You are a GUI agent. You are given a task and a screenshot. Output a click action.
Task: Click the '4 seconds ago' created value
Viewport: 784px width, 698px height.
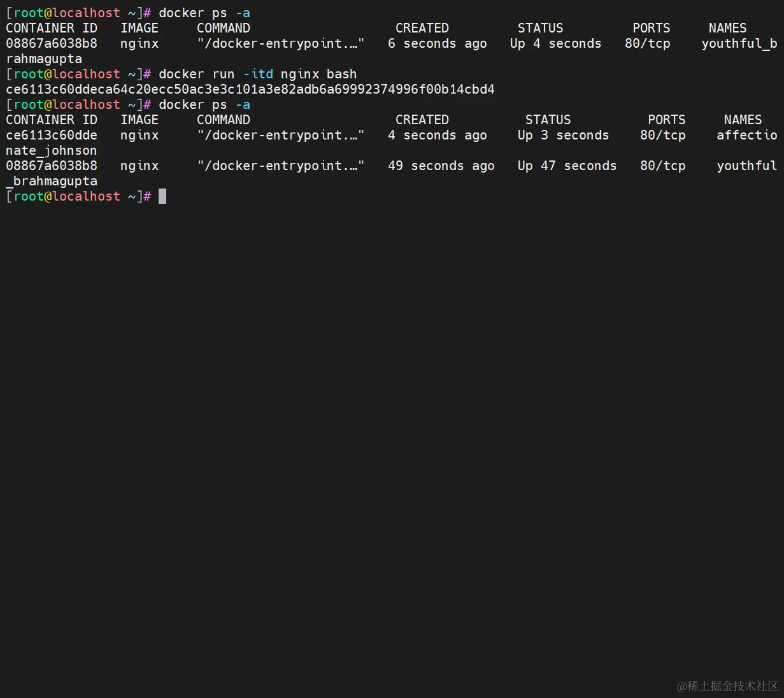point(437,135)
